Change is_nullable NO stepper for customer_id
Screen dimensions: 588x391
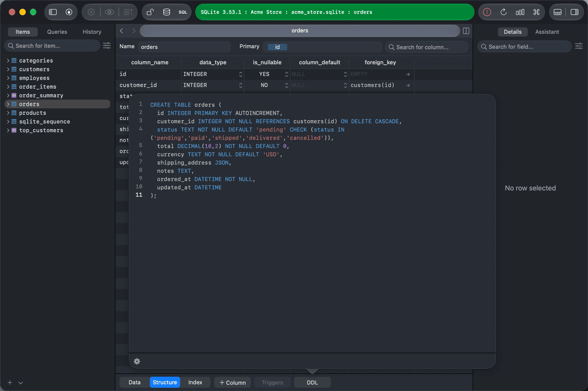click(287, 85)
